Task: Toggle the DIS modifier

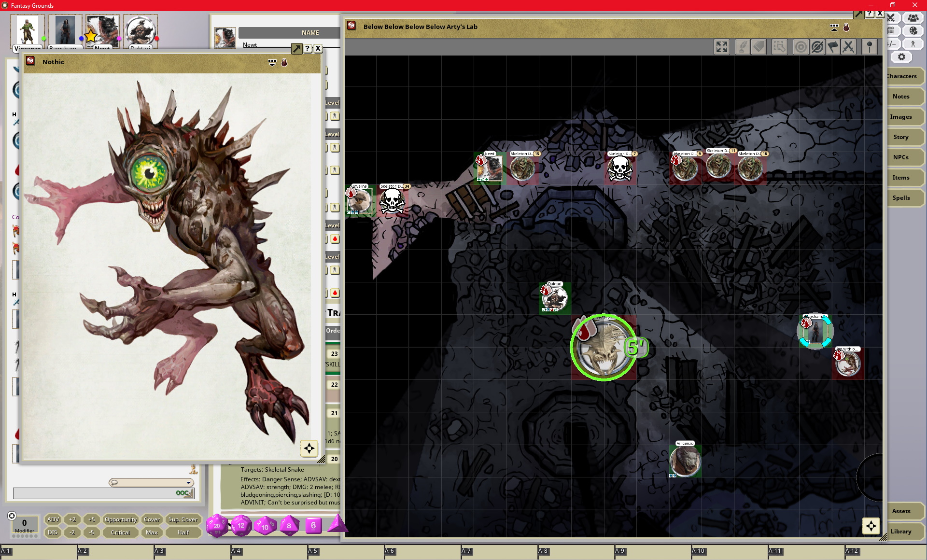Action: 53,532
